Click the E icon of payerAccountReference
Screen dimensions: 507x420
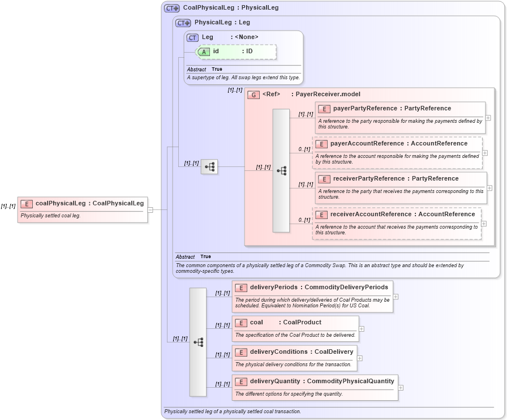point(321,144)
